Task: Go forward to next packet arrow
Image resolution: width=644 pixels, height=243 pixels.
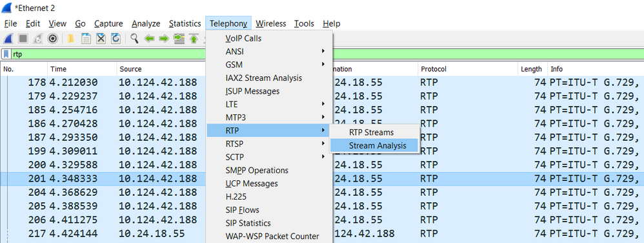Action: (164, 39)
